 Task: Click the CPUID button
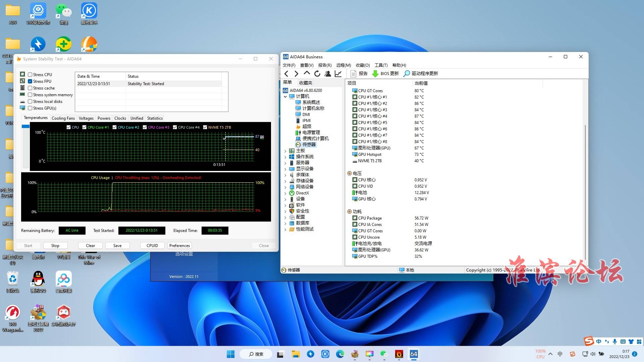152,246
